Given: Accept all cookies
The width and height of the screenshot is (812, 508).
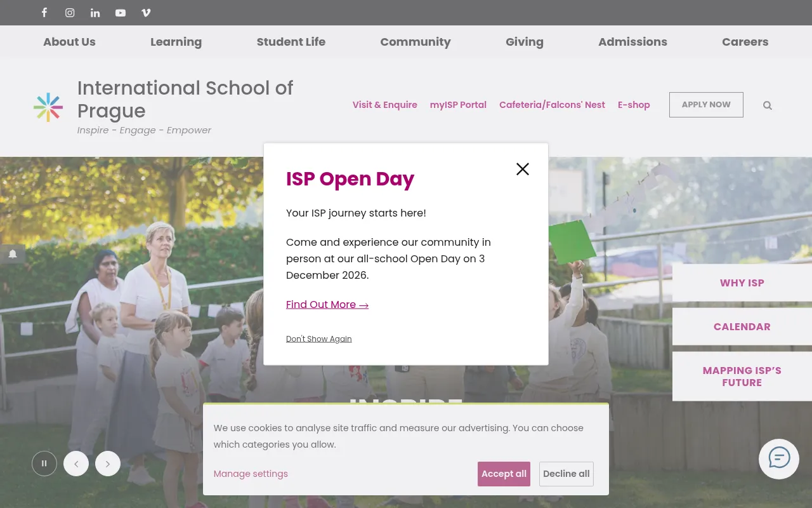Looking at the screenshot, I should pos(504,474).
